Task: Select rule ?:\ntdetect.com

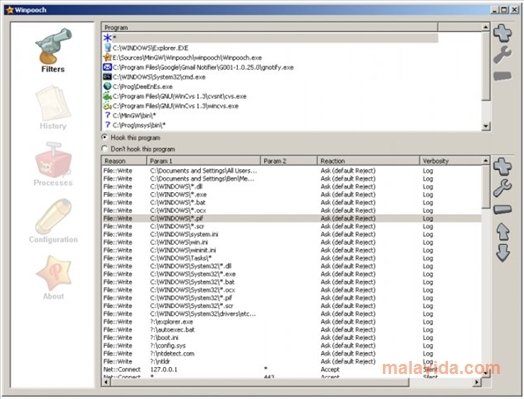Action: [291, 354]
